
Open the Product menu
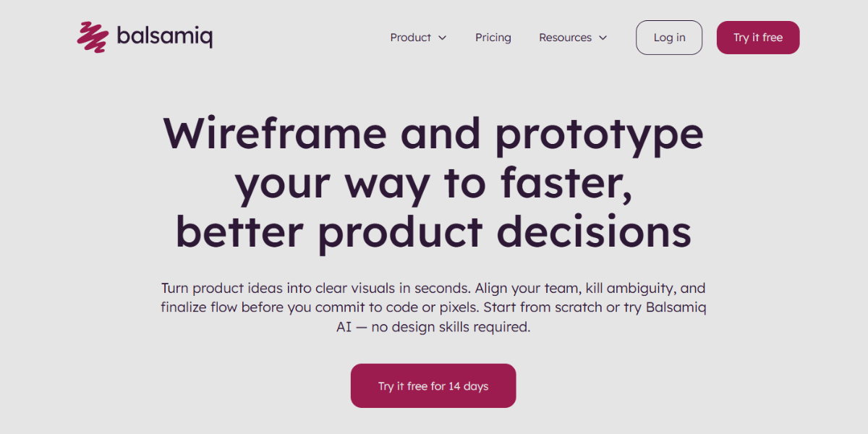[x=410, y=38]
